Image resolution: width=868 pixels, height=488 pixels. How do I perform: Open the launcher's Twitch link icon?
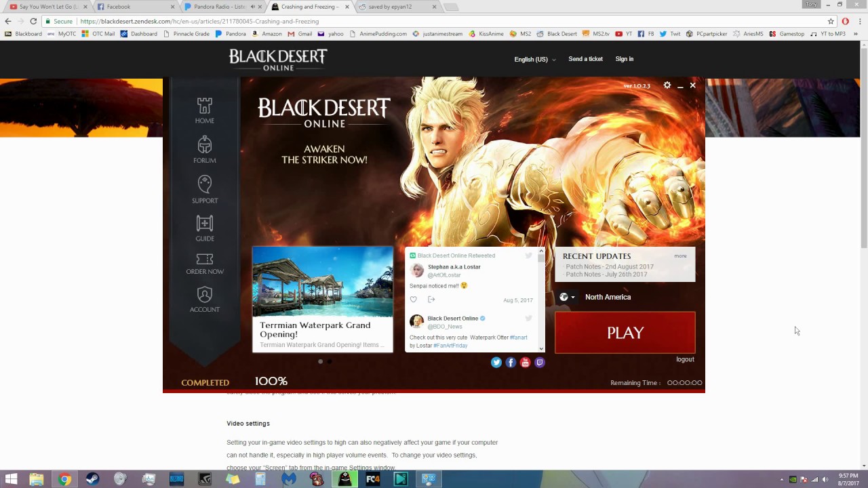click(540, 363)
